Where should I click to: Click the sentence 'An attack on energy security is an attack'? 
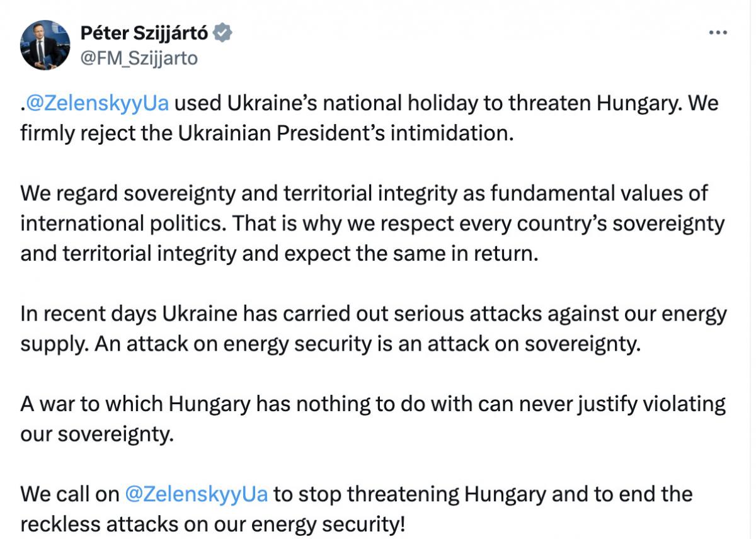point(367,344)
